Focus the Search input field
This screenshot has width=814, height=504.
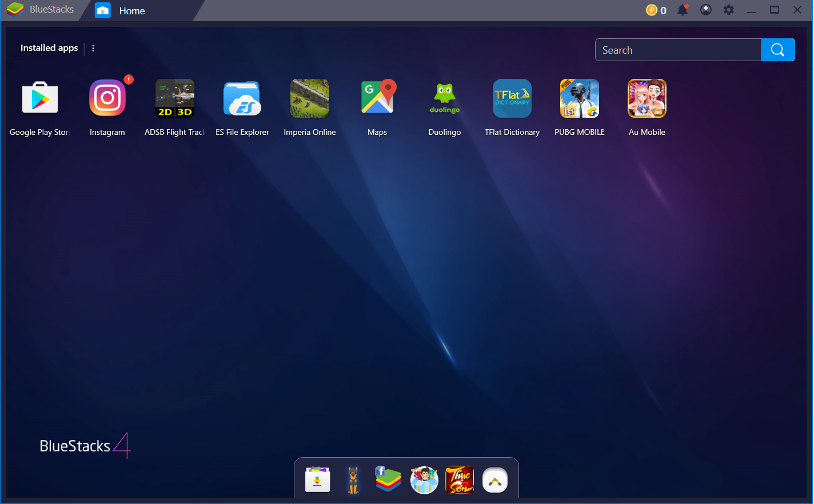point(679,50)
